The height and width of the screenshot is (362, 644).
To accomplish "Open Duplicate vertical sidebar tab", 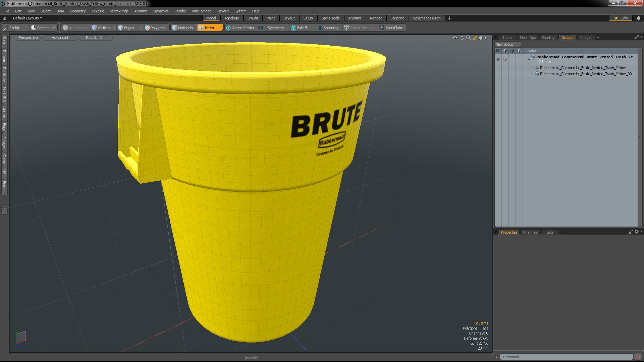I will click(x=4, y=74).
